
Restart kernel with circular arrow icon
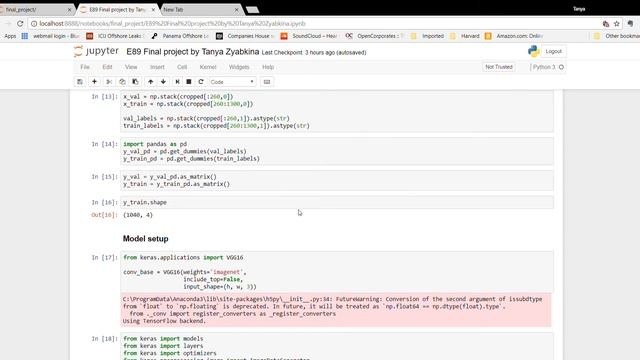click(x=201, y=82)
